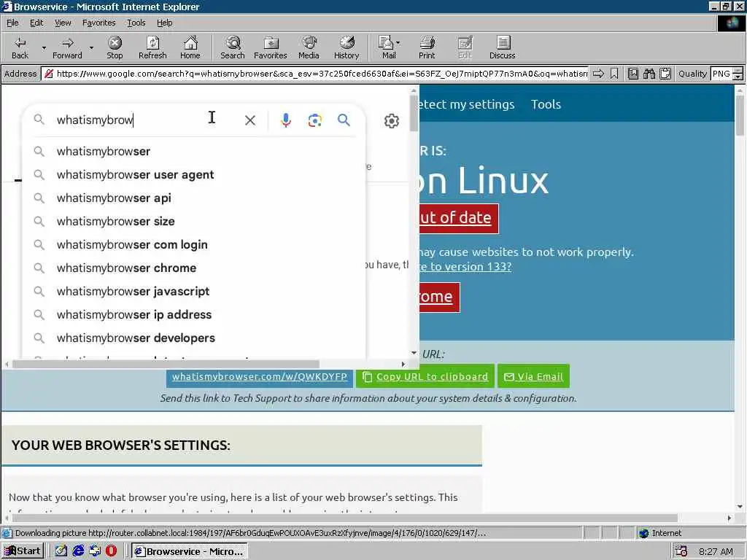Open the File menu

pos(12,23)
